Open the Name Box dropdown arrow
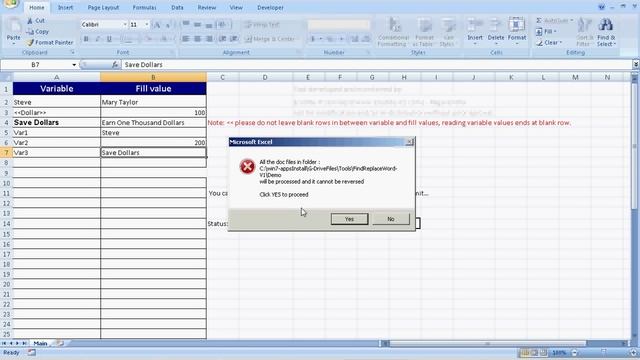The height and width of the screenshot is (360, 640). tap(74, 64)
